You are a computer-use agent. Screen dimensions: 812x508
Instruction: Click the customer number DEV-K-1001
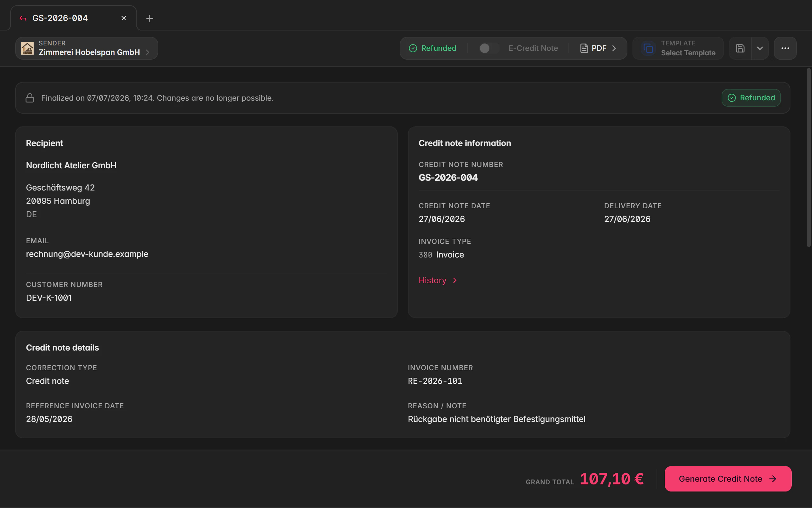49,298
